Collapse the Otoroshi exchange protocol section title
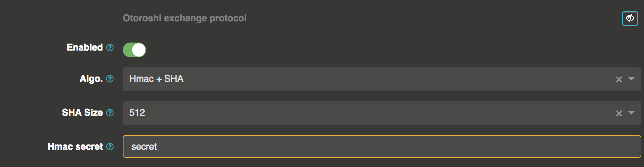The image size is (644, 167). pos(185,18)
